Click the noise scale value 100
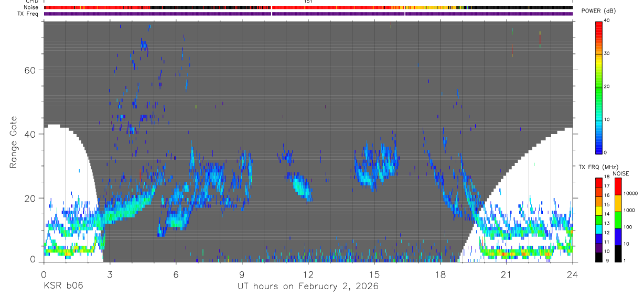Viewport: 644px width, 297px height. (x=628, y=227)
